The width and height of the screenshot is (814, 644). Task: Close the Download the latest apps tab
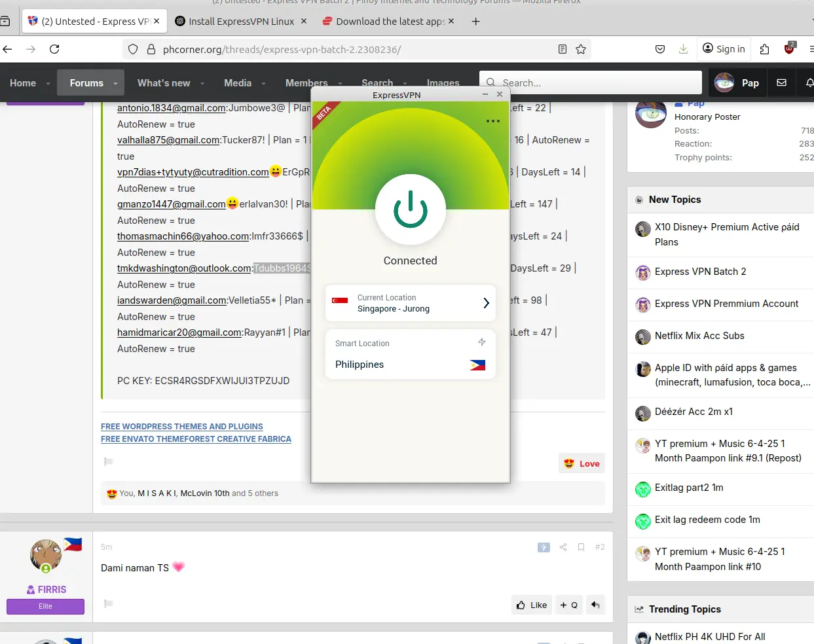pos(451,21)
